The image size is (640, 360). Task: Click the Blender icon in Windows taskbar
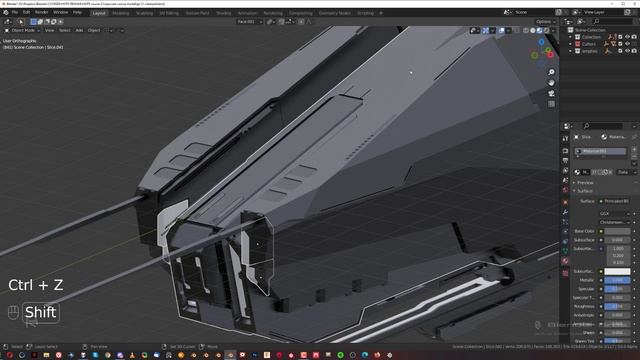[230, 355]
